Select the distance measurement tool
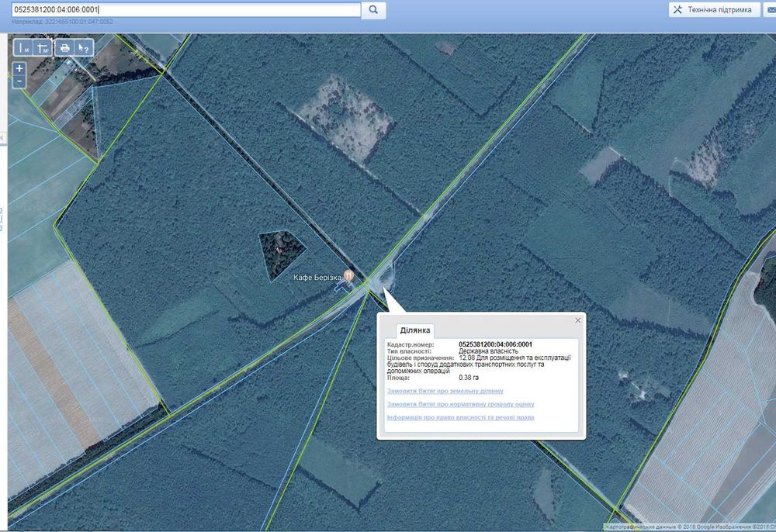The width and height of the screenshot is (776, 532). (24, 48)
